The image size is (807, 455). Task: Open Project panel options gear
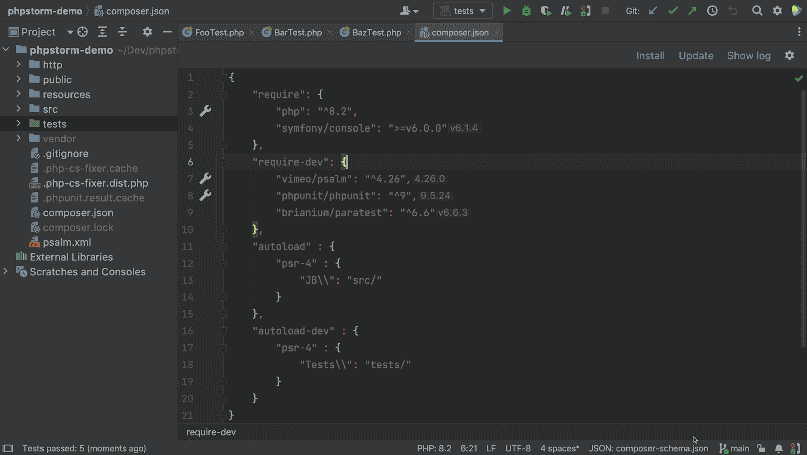(147, 32)
